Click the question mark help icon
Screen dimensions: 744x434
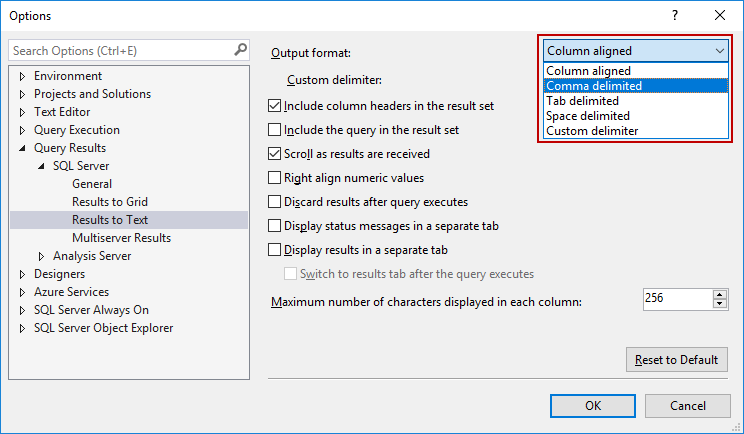[675, 16]
